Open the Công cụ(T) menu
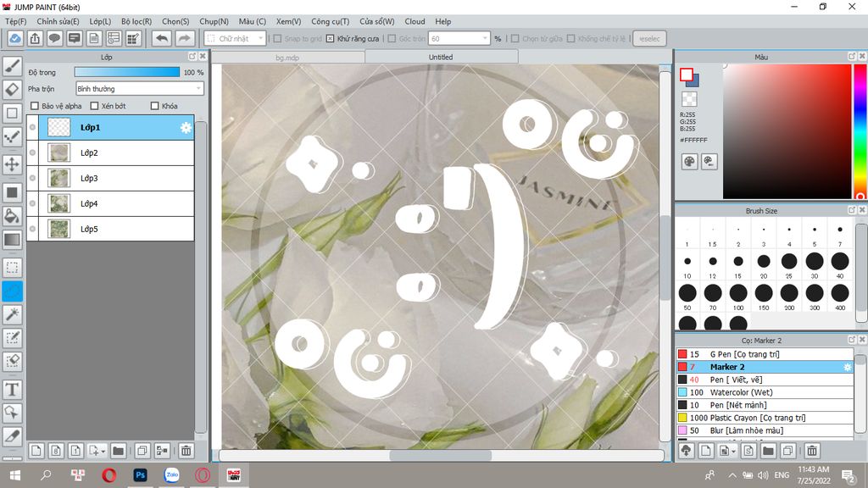Image resolution: width=868 pixels, height=488 pixels. tap(331, 21)
